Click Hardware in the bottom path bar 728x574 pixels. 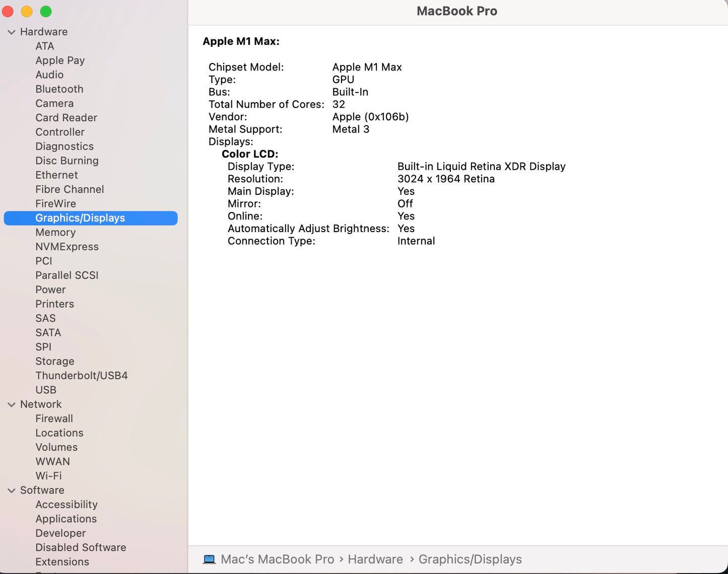[x=375, y=560]
